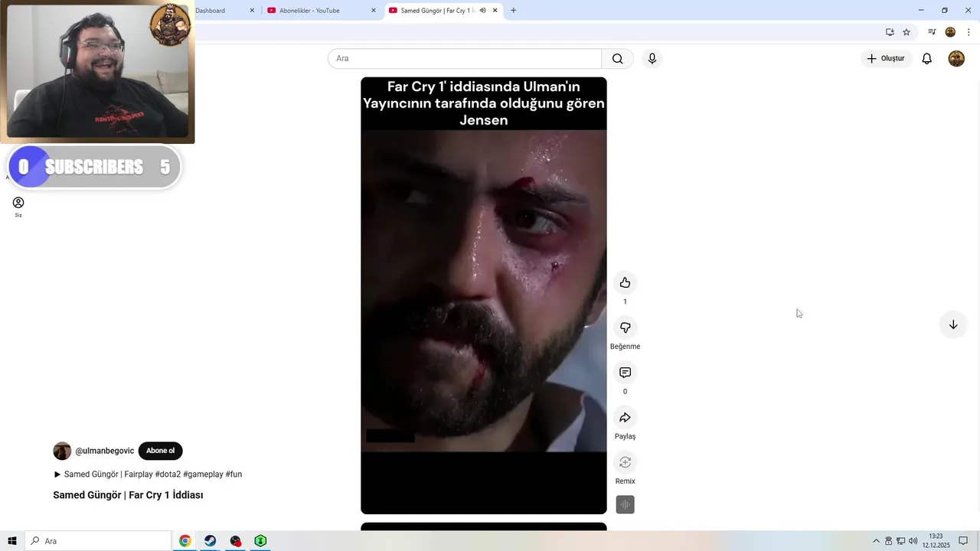980x551 pixels.
Task: Click the Short title Samed Güngör | Far Cry 1 İddiası
Action: [128, 495]
